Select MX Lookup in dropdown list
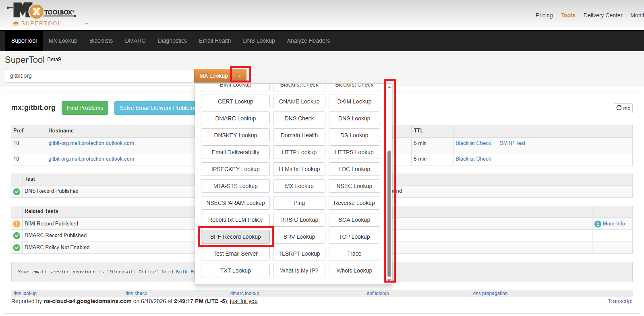644x316 pixels. [299, 186]
